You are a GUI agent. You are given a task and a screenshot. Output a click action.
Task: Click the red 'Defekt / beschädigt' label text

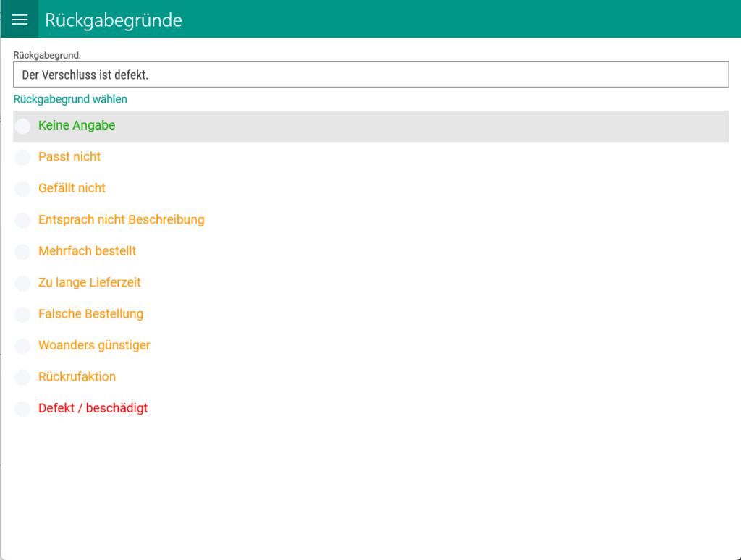click(93, 408)
